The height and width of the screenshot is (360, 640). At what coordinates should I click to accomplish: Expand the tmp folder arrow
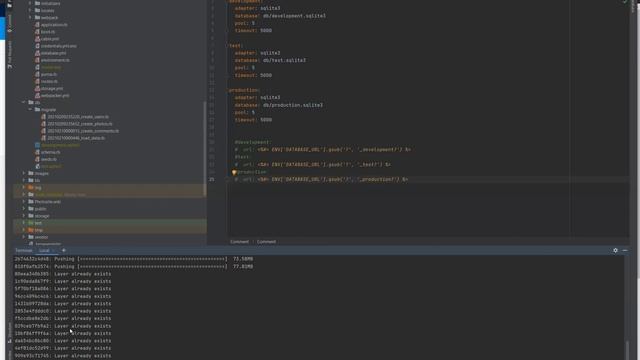pyautogui.click(x=24, y=230)
